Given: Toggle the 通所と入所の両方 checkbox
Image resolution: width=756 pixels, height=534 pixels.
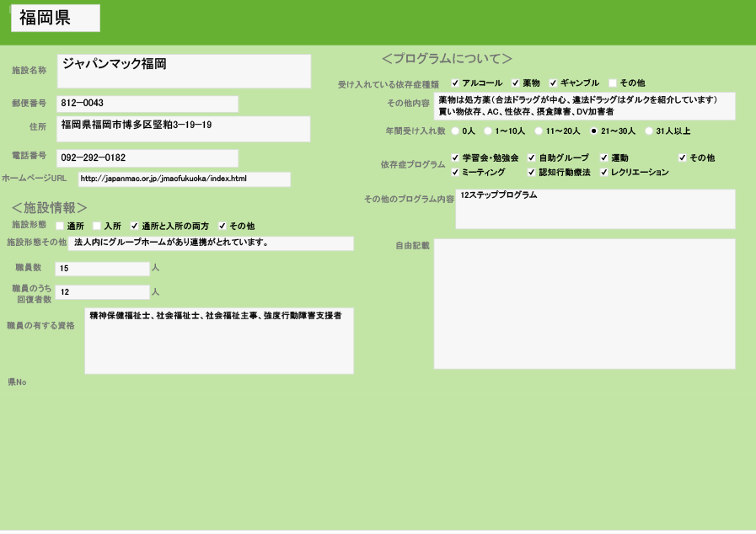Looking at the screenshot, I should coord(134,226).
